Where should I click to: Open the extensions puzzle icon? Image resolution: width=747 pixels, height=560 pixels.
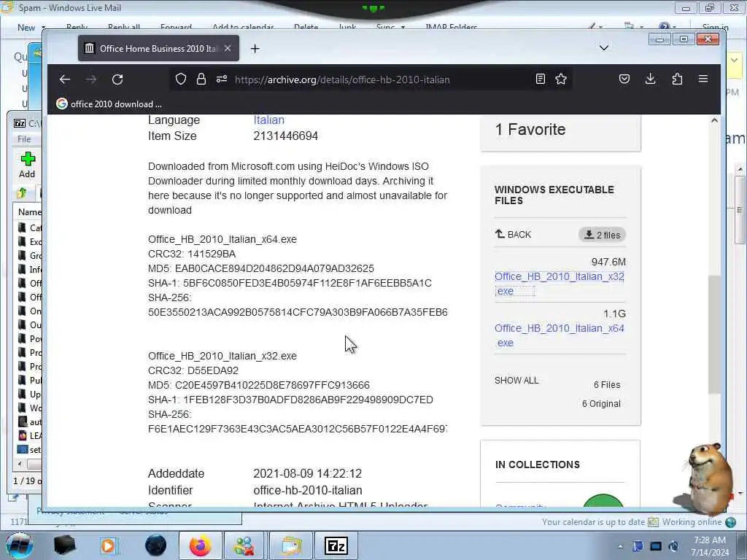[677, 79]
